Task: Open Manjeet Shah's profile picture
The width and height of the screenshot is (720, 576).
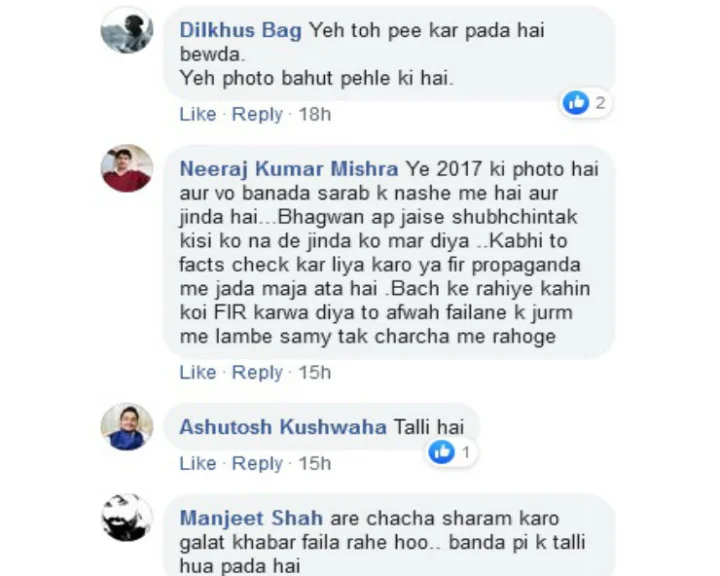Action: coord(127,517)
